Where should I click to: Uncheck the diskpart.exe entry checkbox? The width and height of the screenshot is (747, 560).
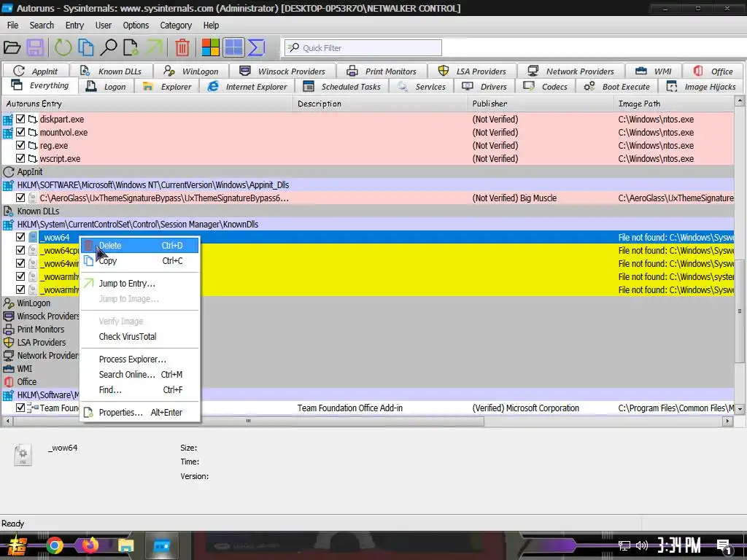pyautogui.click(x=20, y=119)
